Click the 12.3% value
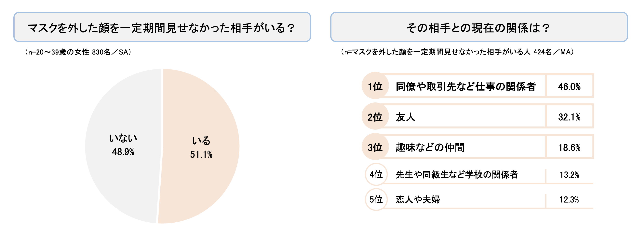 (569, 200)
